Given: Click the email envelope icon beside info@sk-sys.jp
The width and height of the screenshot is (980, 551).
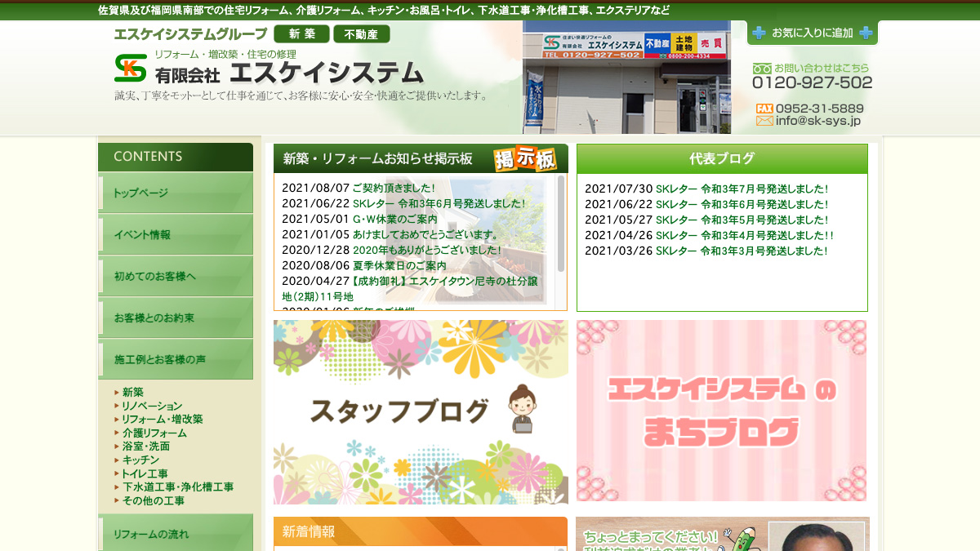Looking at the screenshot, I should tap(764, 121).
